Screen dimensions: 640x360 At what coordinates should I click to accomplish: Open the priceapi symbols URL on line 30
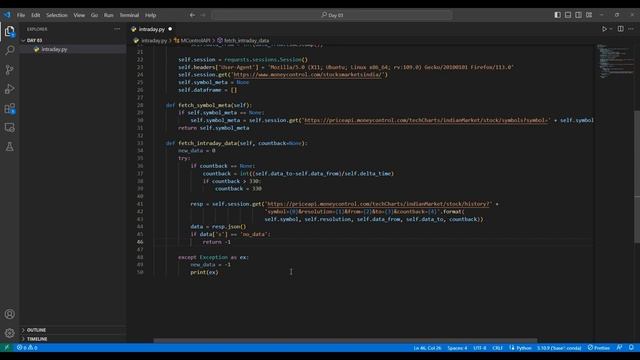(427, 120)
